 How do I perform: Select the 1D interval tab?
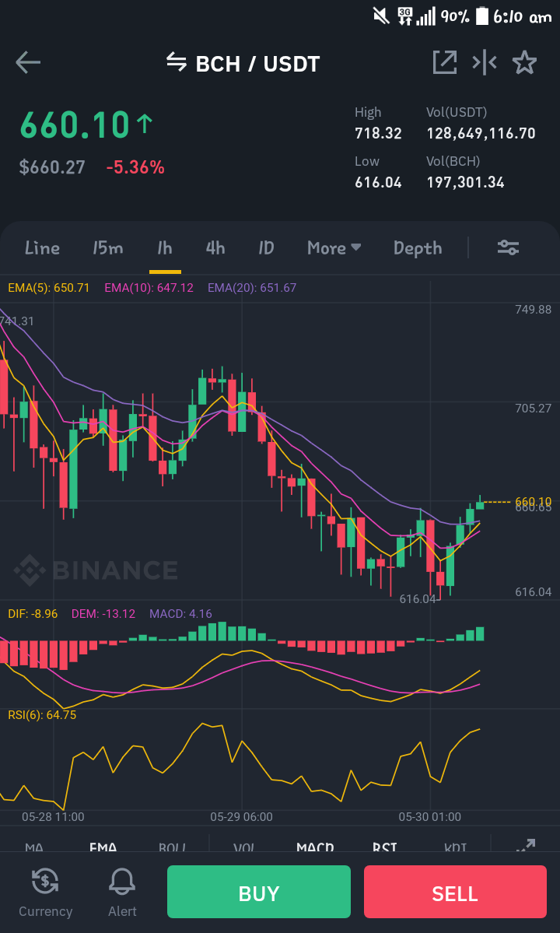point(266,247)
